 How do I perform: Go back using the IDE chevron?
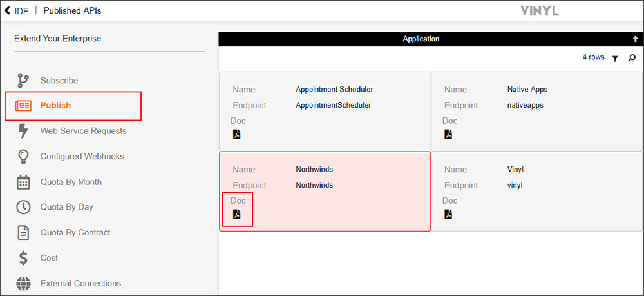[x=8, y=11]
